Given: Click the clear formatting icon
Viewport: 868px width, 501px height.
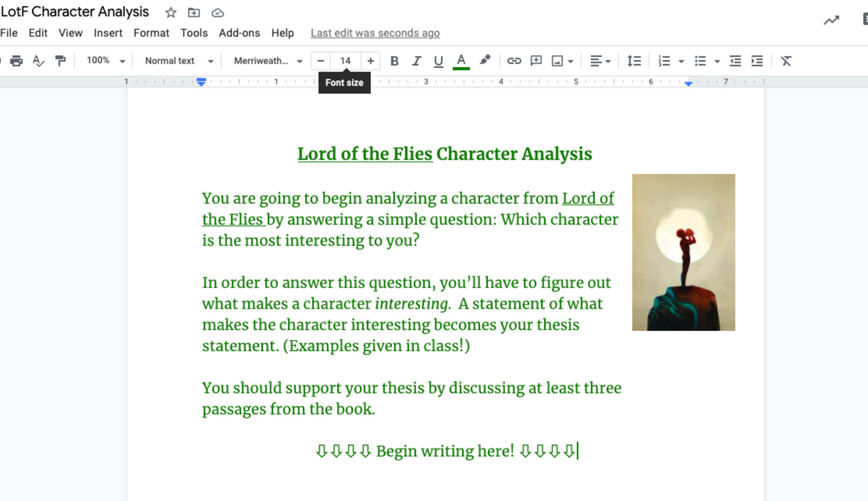Looking at the screenshot, I should tap(786, 61).
